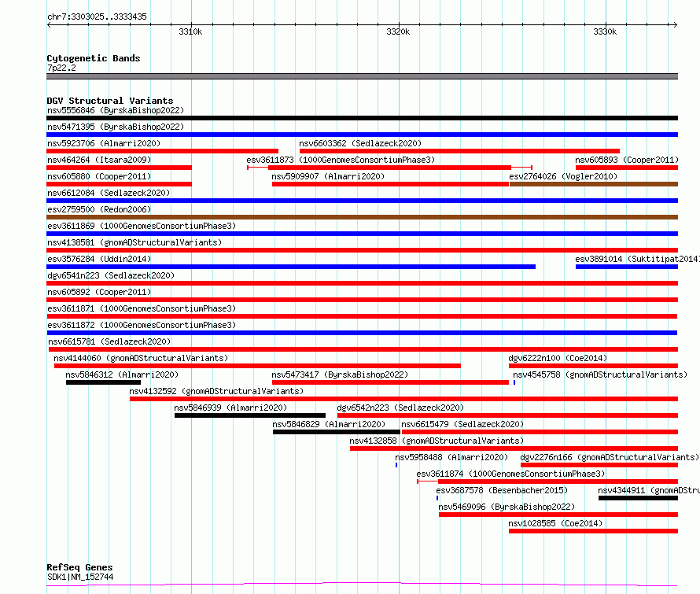Click the nsv5923706 (Almarri2020) label
The height and width of the screenshot is (594, 700).
click(104, 143)
